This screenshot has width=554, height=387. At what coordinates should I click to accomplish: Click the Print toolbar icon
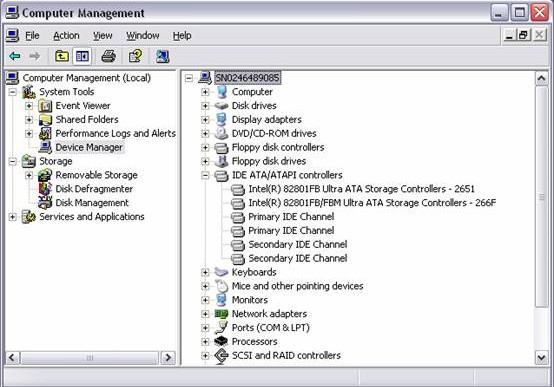click(108, 56)
